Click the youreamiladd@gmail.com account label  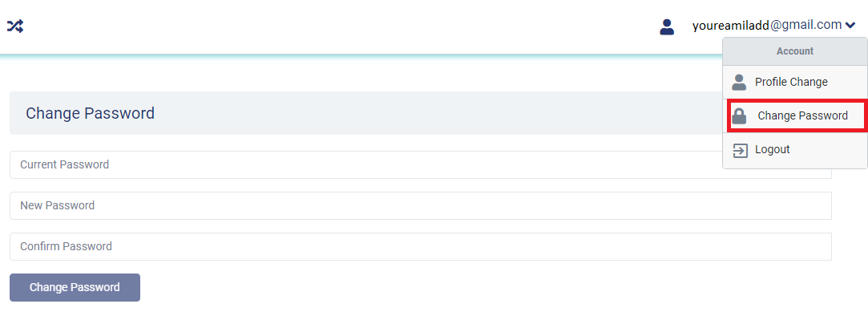(767, 25)
